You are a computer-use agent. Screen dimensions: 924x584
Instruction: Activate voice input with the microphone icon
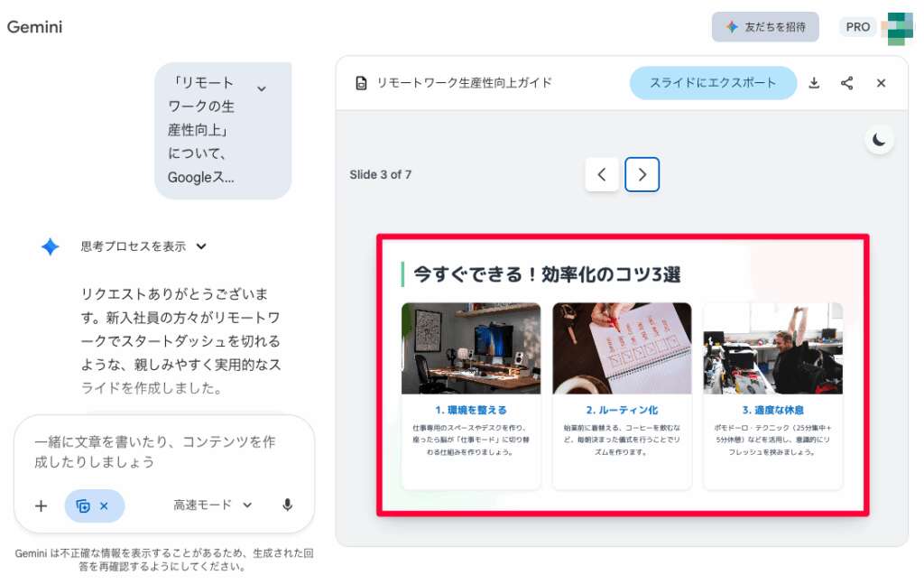(x=288, y=505)
